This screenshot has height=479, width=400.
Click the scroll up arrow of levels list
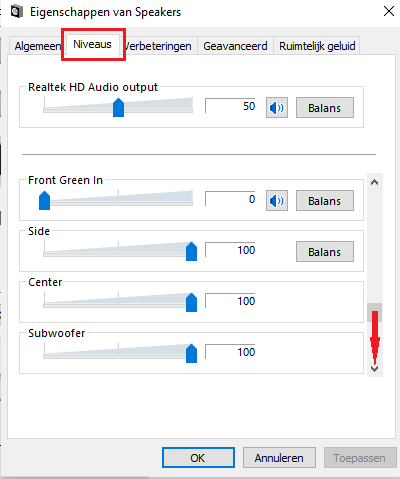coord(374,182)
